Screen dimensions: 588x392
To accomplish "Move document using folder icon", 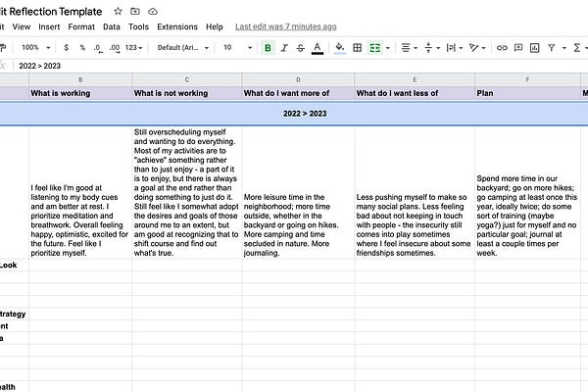I will [x=135, y=11].
